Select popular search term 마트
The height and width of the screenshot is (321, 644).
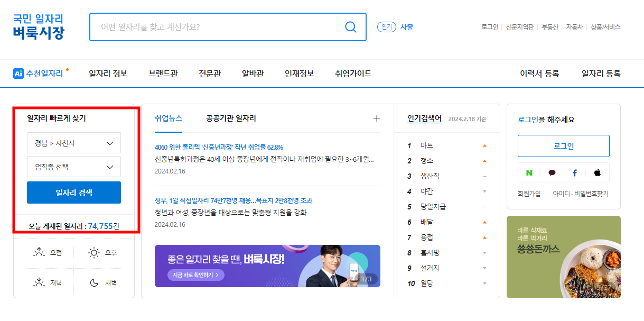427,145
